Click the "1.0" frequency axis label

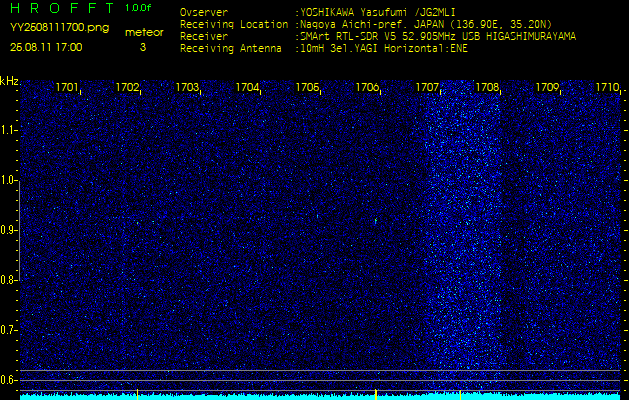(x=8, y=181)
